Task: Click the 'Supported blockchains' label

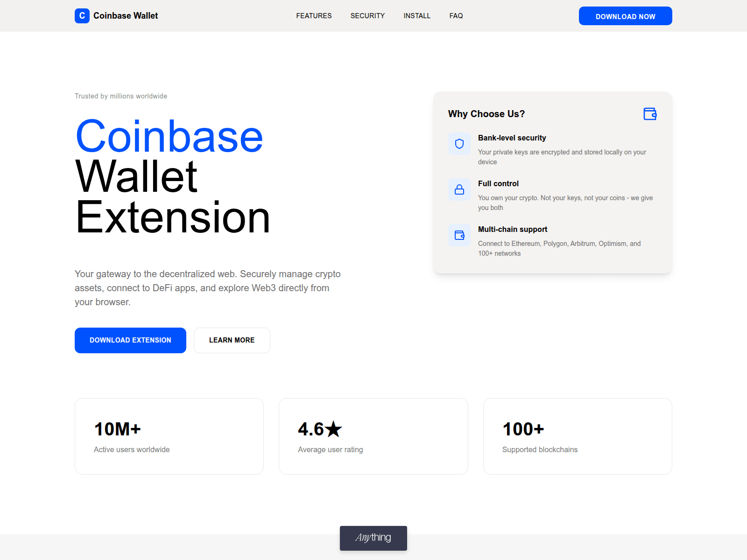Action: pyautogui.click(x=540, y=449)
